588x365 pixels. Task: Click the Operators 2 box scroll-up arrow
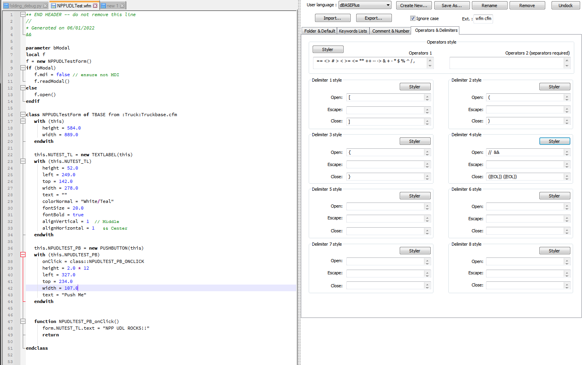(x=566, y=60)
